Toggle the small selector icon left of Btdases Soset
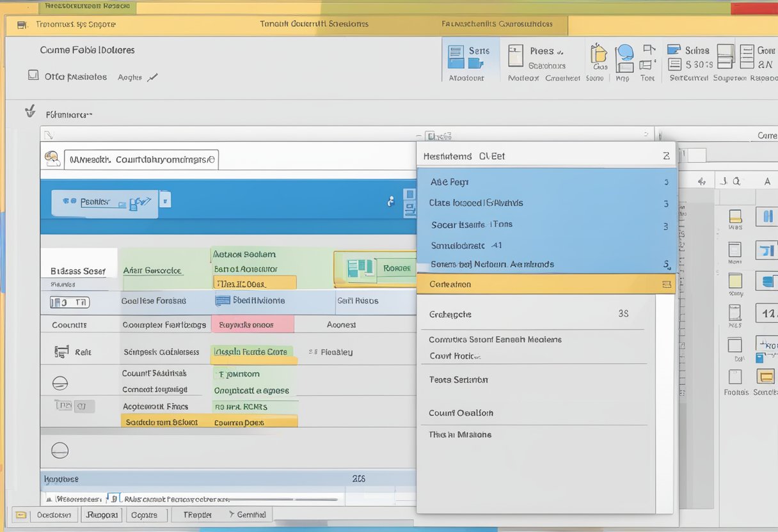The width and height of the screenshot is (778, 532). [x=68, y=302]
